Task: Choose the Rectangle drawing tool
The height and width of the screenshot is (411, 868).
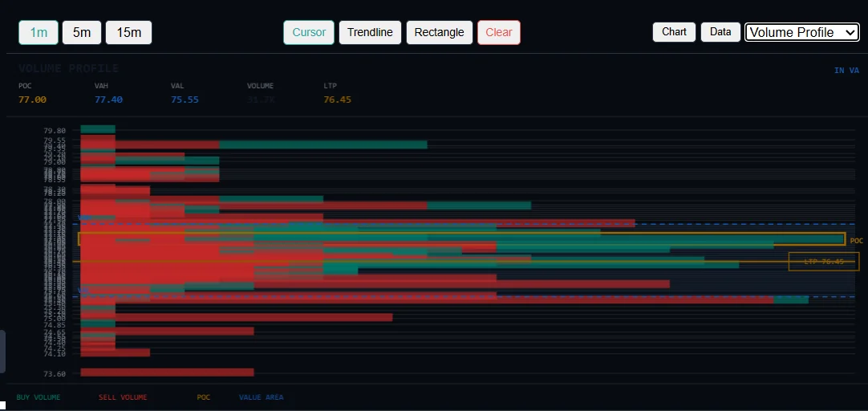Action: pos(439,32)
